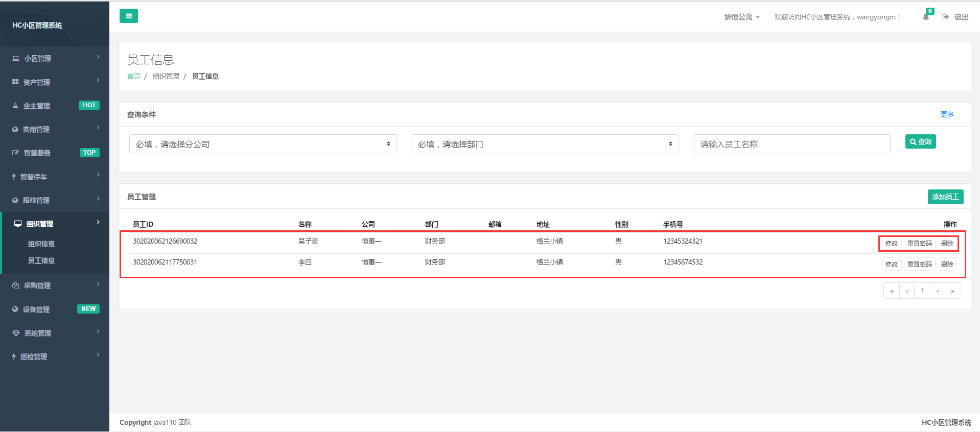The image size is (980, 432).
Task: Go to previous page with ‹ button
Action: coord(907,291)
